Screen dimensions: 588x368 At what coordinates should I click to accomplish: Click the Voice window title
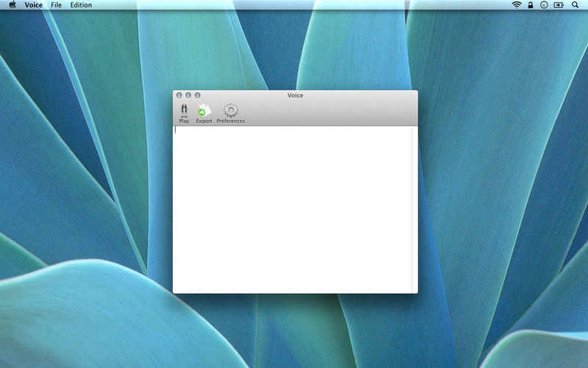tap(295, 96)
